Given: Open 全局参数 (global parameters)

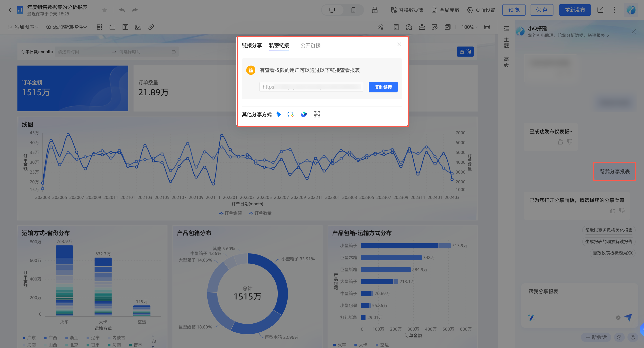Looking at the screenshot, I should click(x=445, y=10).
